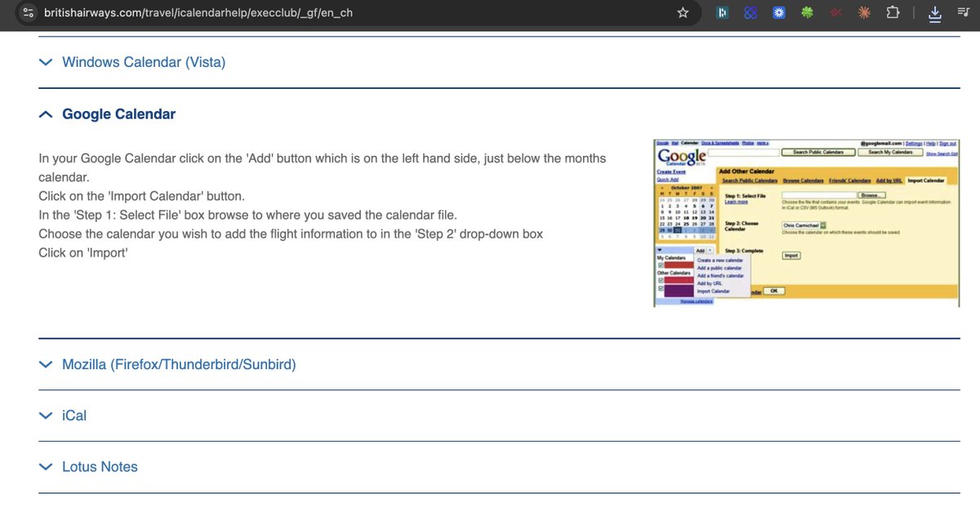View site information icon in address bar
The height and width of the screenshot is (529, 980).
(x=27, y=13)
